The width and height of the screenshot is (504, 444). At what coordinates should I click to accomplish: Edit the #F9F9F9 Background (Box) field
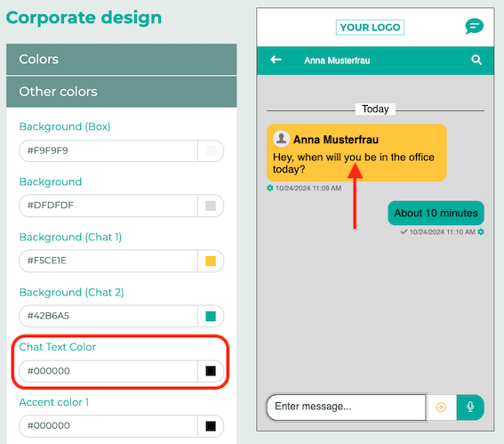coord(108,150)
